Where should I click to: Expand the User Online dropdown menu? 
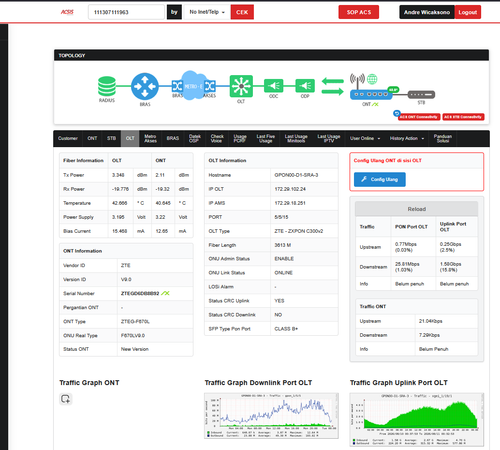pyautogui.click(x=365, y=138)
